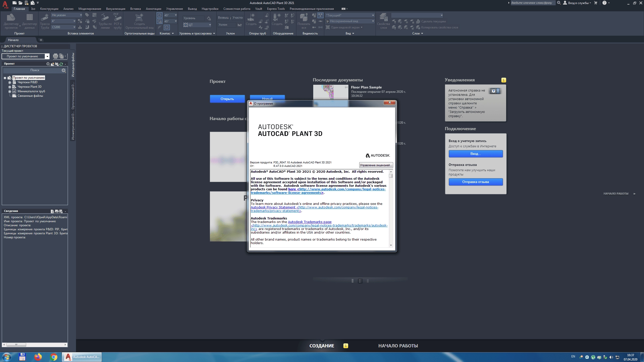The height and width of the screenshot is (362, 644).
Task: Toggle the compass option in the bottom row of Компас
Action: pyautogui.click(x=167, y=27)
